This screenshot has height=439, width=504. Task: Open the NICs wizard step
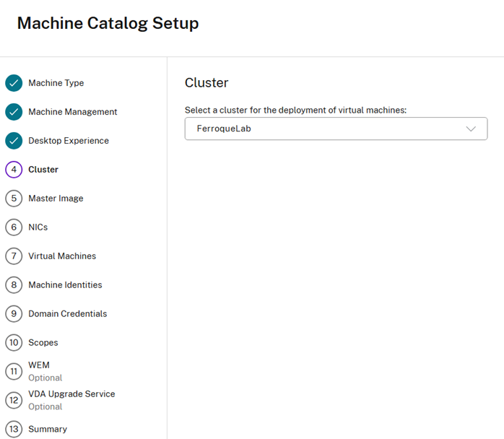click(x=38, y=227)
